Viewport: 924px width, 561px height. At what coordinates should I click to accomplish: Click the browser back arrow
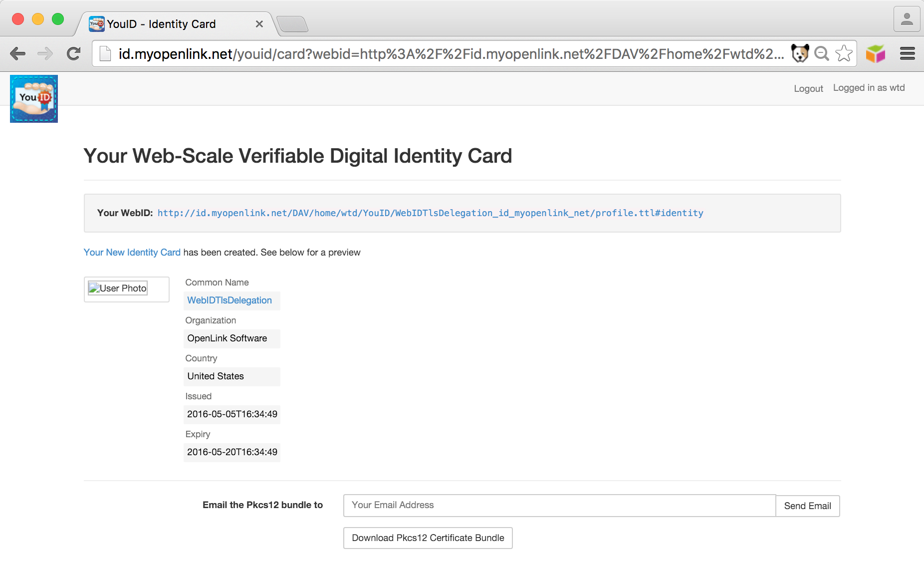point(18,54)
